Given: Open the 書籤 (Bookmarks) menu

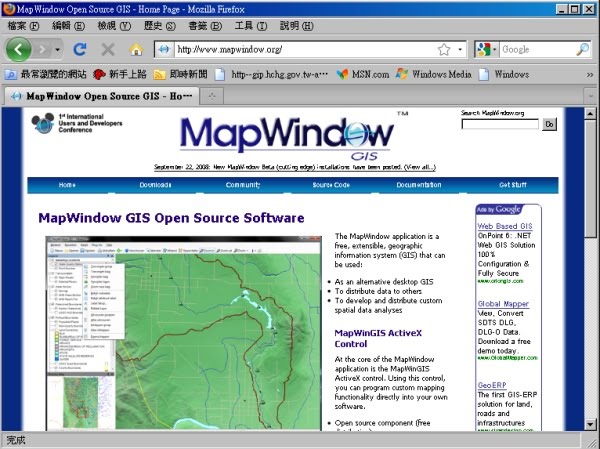Looking at the screenshot, I should pyautogui.click(x=205, y=26).
